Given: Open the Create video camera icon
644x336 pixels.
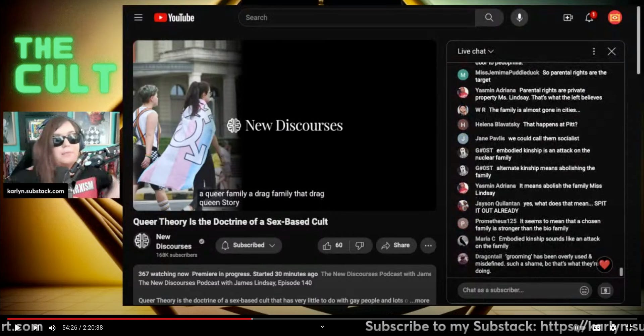Looking at the screenshot, I should click(568, 17).
